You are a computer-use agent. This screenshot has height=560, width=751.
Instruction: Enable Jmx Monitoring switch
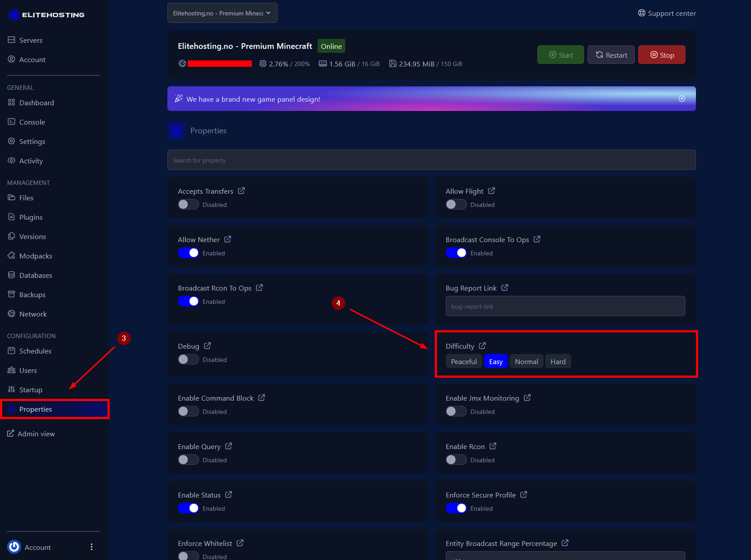click(456, 411)
